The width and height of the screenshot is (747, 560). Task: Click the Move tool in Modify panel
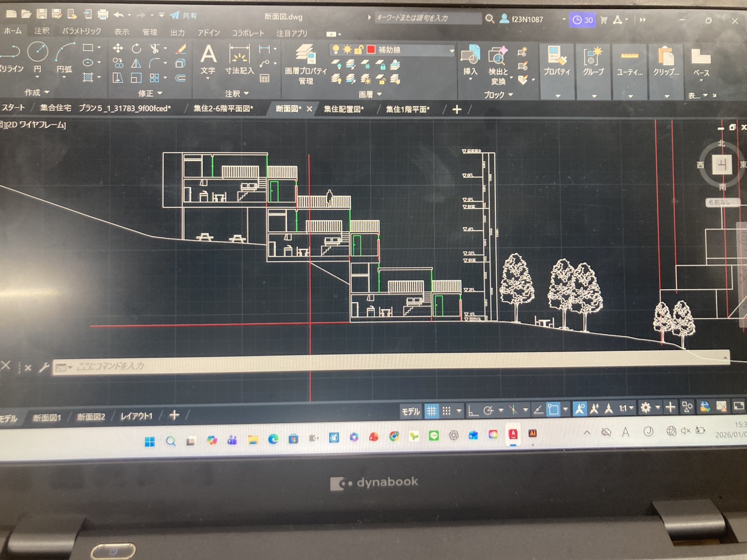118,49
